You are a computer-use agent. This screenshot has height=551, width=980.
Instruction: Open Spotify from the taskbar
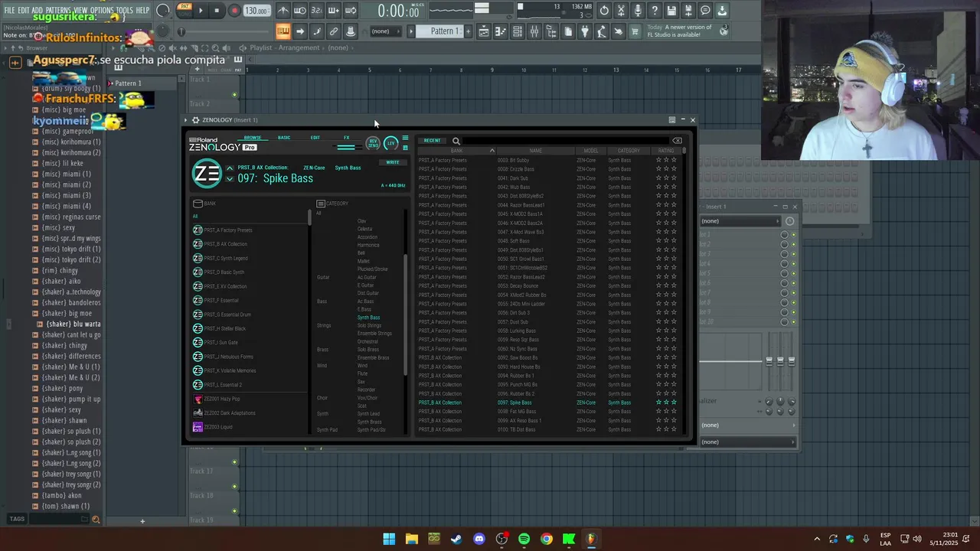click(524, 539)
